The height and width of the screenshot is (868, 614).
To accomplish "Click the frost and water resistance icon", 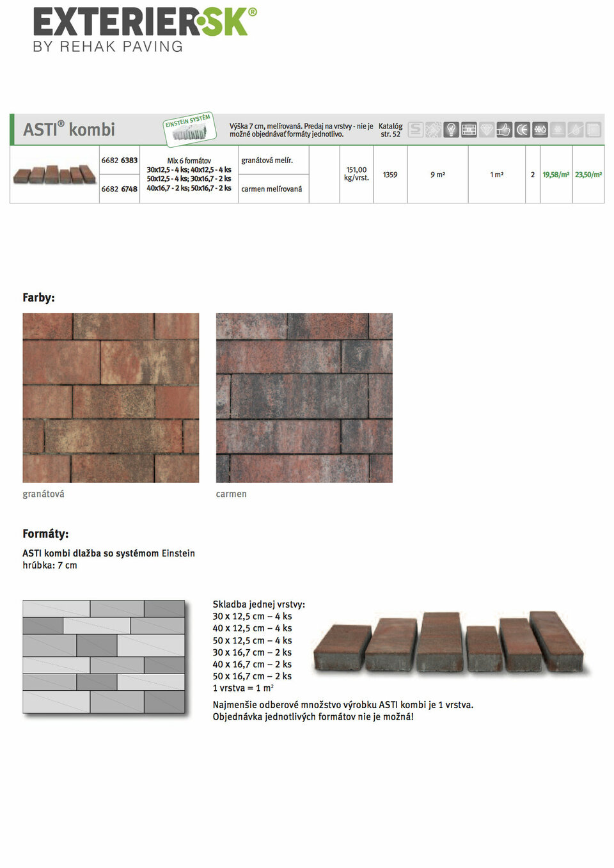I will [x=540, y=130].
